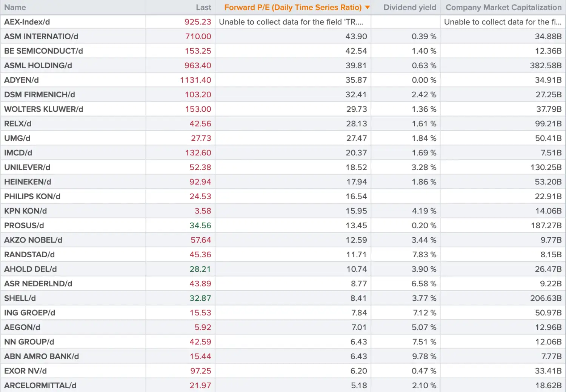Click Unilever forward P/E 18.52

point(357,167)
